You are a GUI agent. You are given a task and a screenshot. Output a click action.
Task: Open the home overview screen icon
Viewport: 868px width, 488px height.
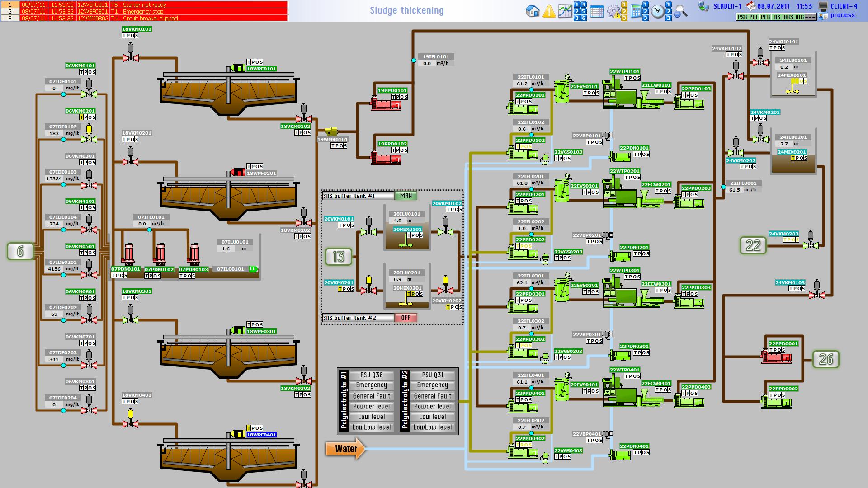click(x=533, y=11)
